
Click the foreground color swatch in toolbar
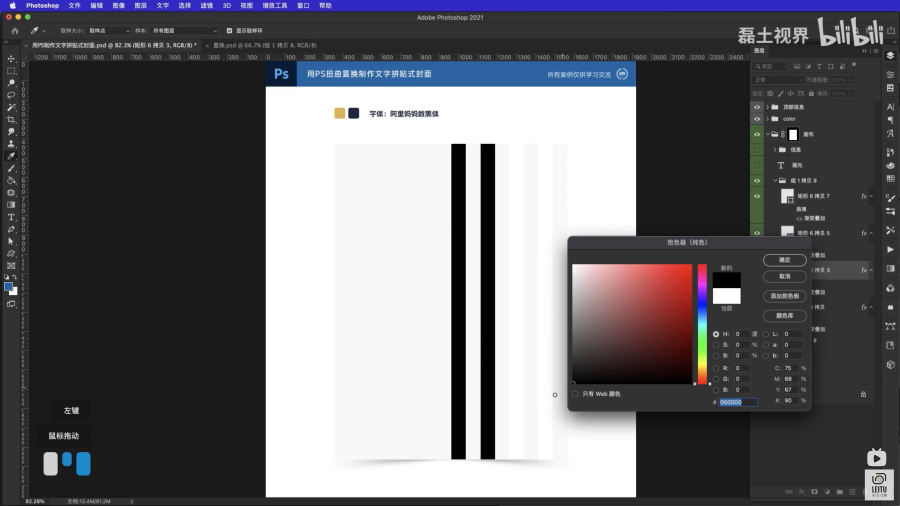8,287
